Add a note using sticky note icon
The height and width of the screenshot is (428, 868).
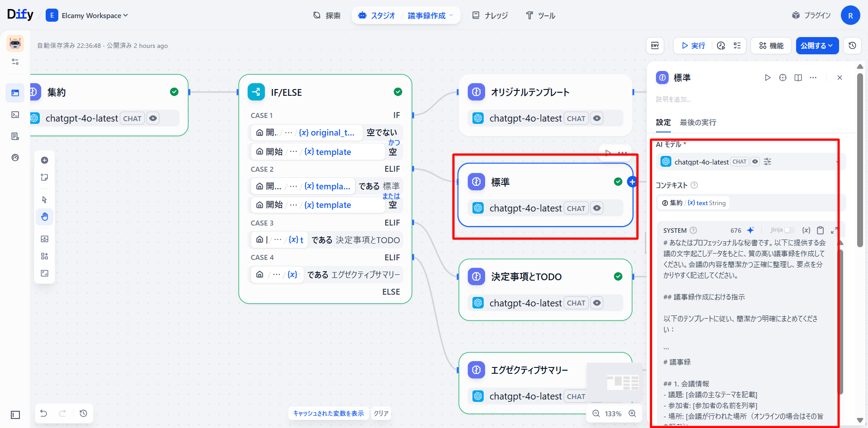44,178
